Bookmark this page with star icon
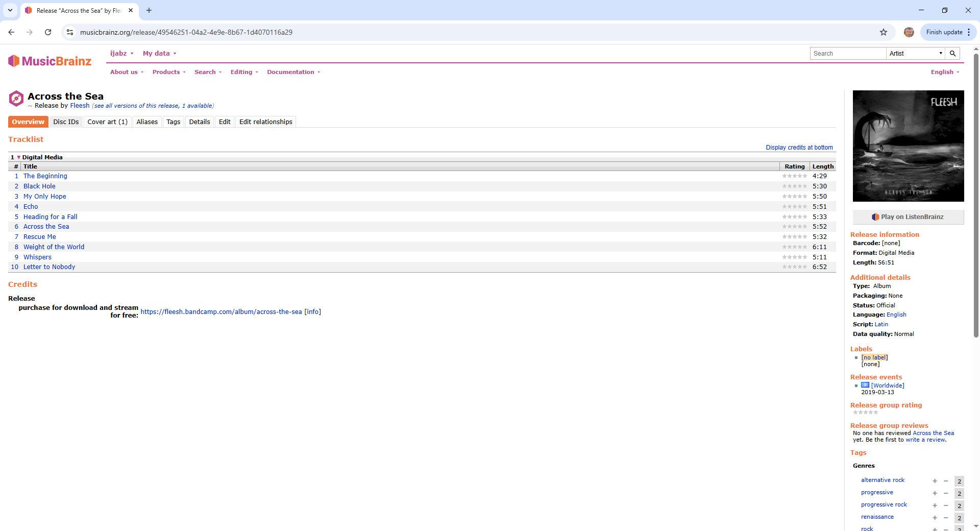The width and height of the screenshot is (980, 531). point(884,32)
